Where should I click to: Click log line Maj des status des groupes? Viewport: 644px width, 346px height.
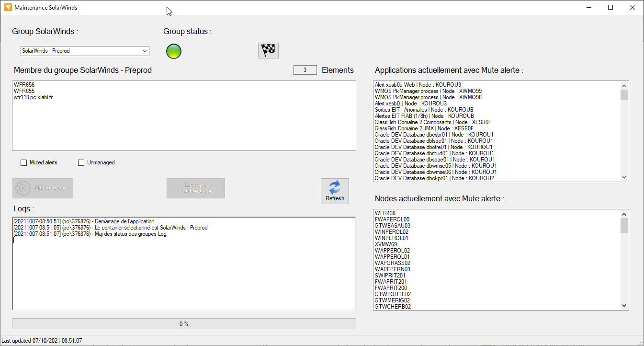[x=90, y=234]
